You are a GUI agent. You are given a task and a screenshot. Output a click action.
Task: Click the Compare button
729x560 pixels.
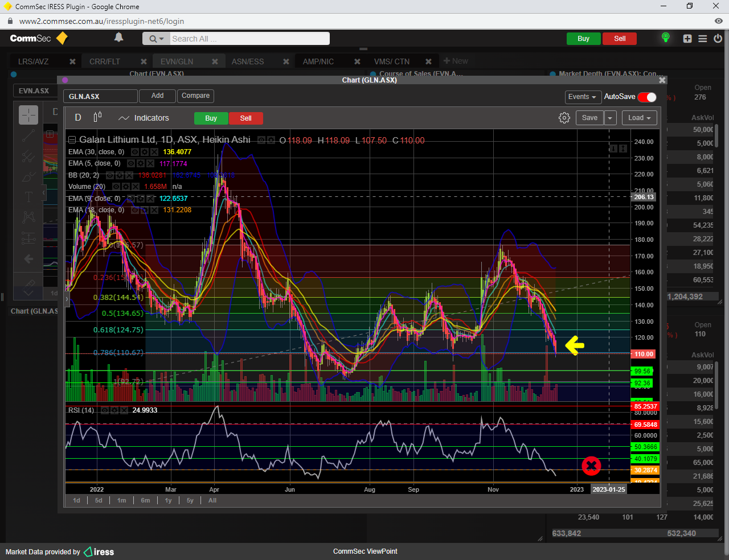click(195, 96)
